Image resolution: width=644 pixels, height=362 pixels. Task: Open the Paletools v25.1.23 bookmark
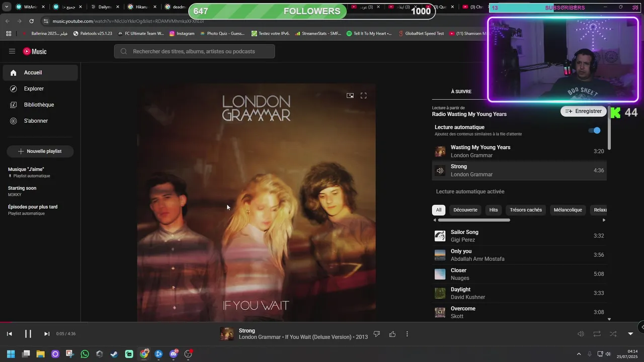(x=93, y=33)
